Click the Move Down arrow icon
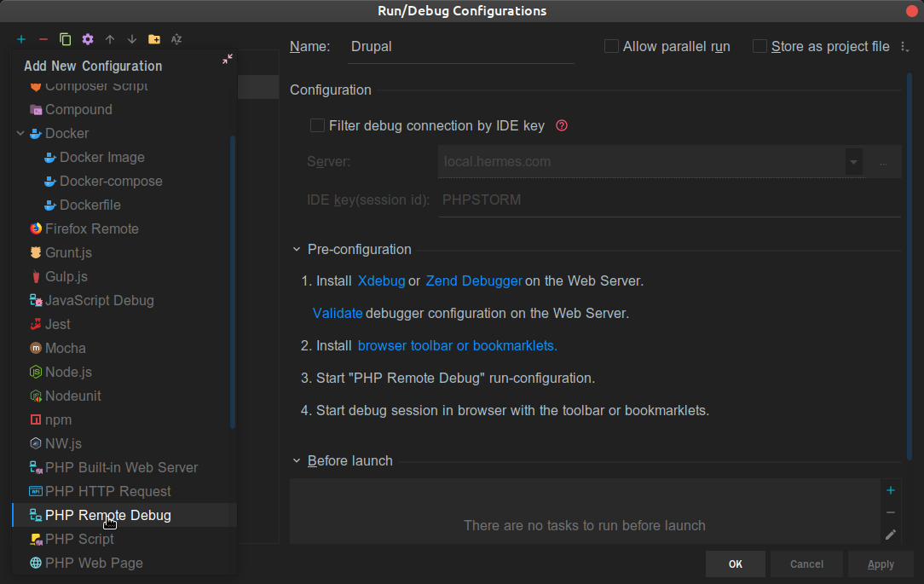This screenshot has height=584, width=924. click(x=132, y=39)
